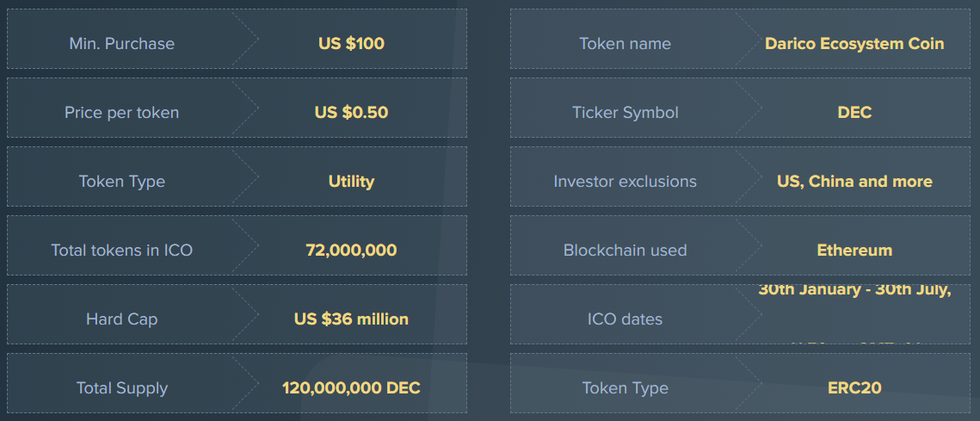
Task: Click the ICO dates label
Action: coord(625,319)
